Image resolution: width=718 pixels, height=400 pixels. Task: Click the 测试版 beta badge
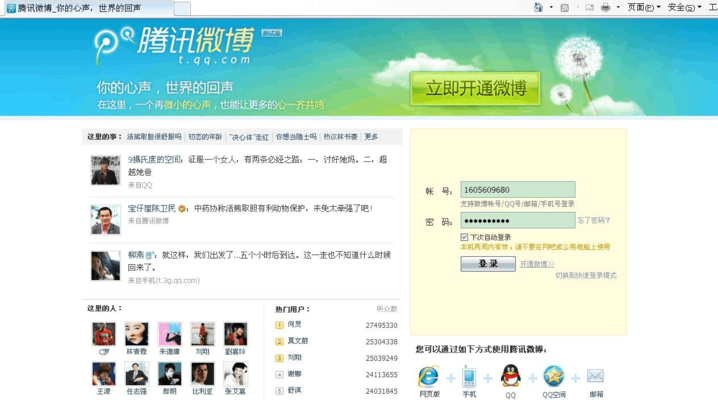tap(272, 33)
